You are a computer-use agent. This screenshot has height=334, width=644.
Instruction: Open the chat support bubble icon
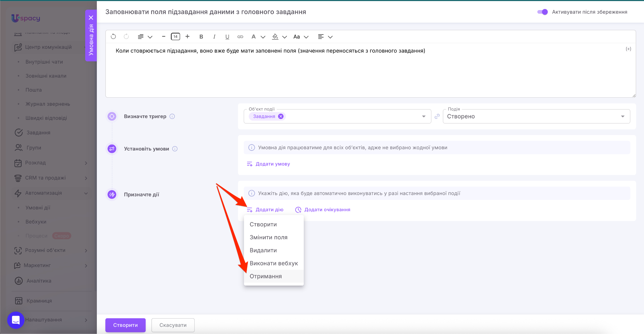tap(16, 320)
